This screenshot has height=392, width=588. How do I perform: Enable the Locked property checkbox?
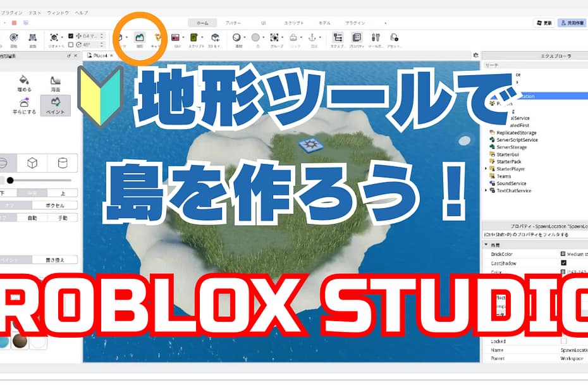[563, 341]
